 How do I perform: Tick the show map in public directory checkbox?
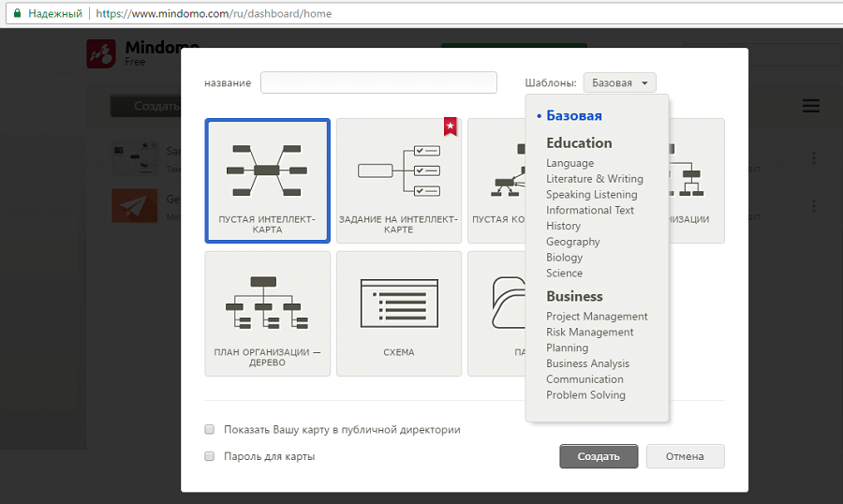209,429
